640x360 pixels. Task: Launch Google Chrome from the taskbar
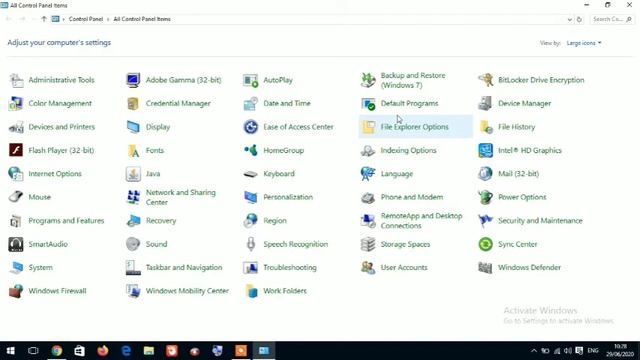pyautogui.click(x=57, y=351)
